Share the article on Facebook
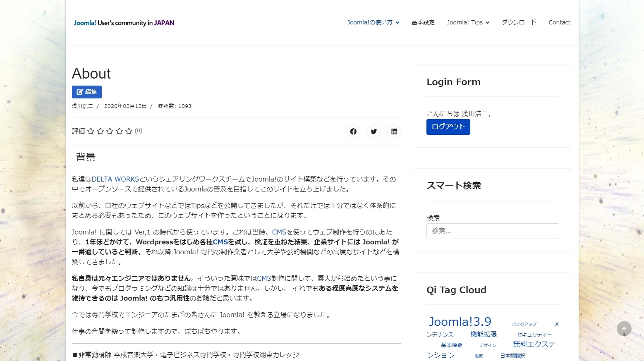The width and height of the screenshot is (644, 361). (x=353, y=131)
